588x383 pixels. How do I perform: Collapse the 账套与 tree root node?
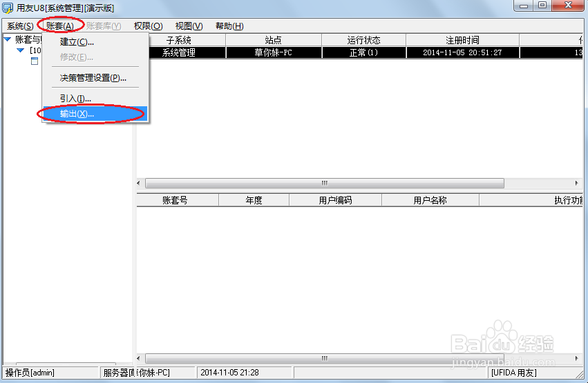(8, 39)
